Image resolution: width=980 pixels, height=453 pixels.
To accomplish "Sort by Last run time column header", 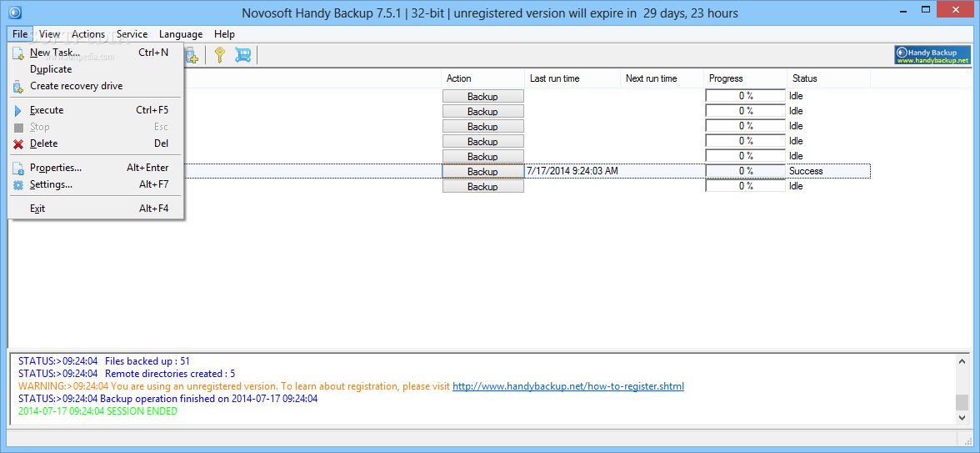I will point(572,78).
